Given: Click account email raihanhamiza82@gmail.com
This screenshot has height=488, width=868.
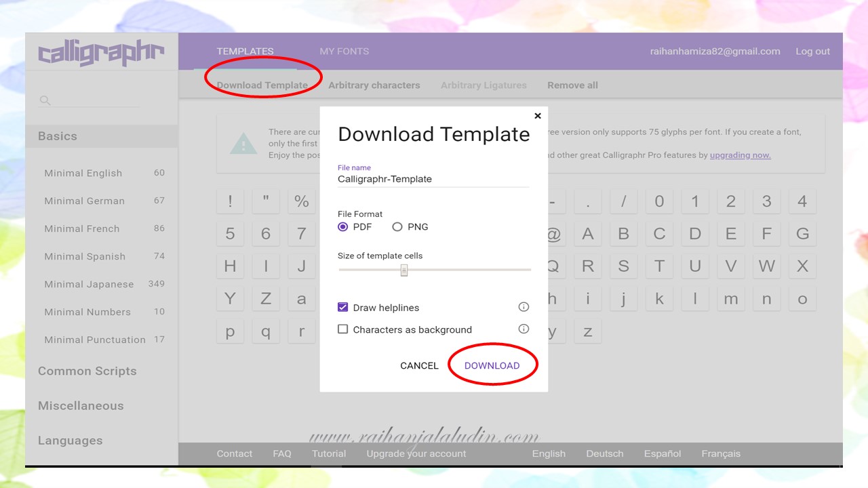Looking at the screenshot, I should (x=715, y=51).
